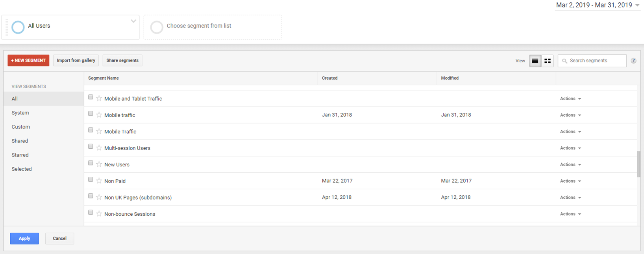The image size is (644, 254).
Task: Check the New Users checkbox
Action: click(91, 163)
